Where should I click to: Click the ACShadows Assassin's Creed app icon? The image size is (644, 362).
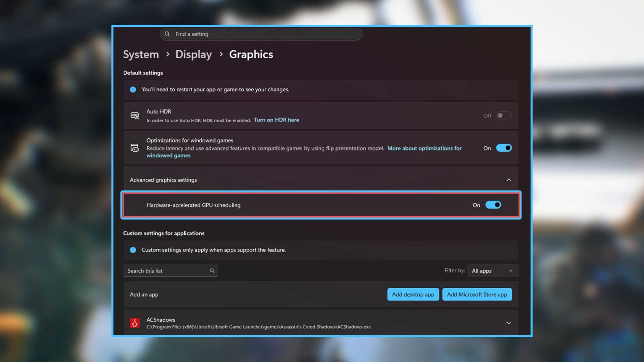pos(135,323)
